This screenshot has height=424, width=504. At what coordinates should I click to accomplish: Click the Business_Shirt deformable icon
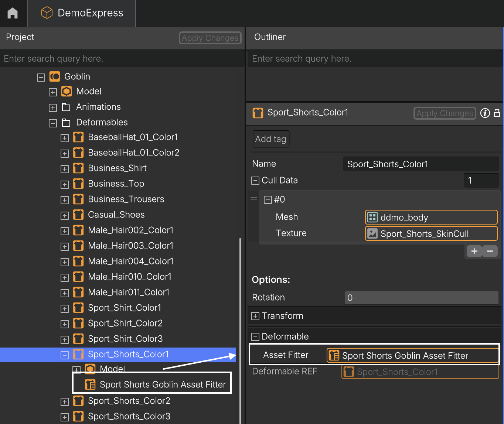point(78,168)
